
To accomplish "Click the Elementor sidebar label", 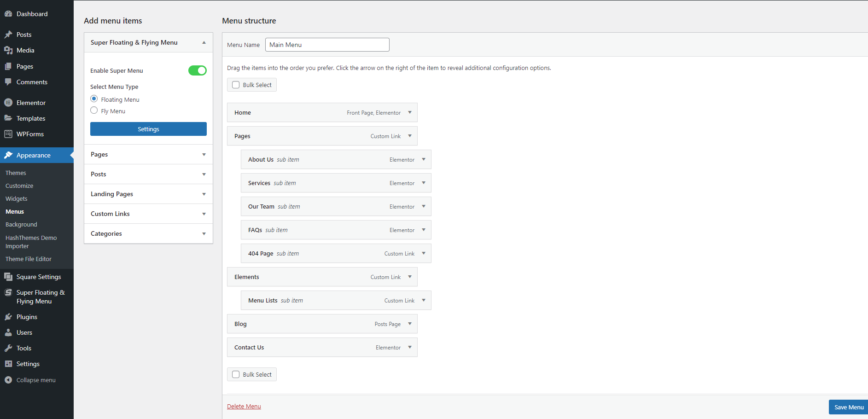I will pyautogui.click(x=31, y=103).
